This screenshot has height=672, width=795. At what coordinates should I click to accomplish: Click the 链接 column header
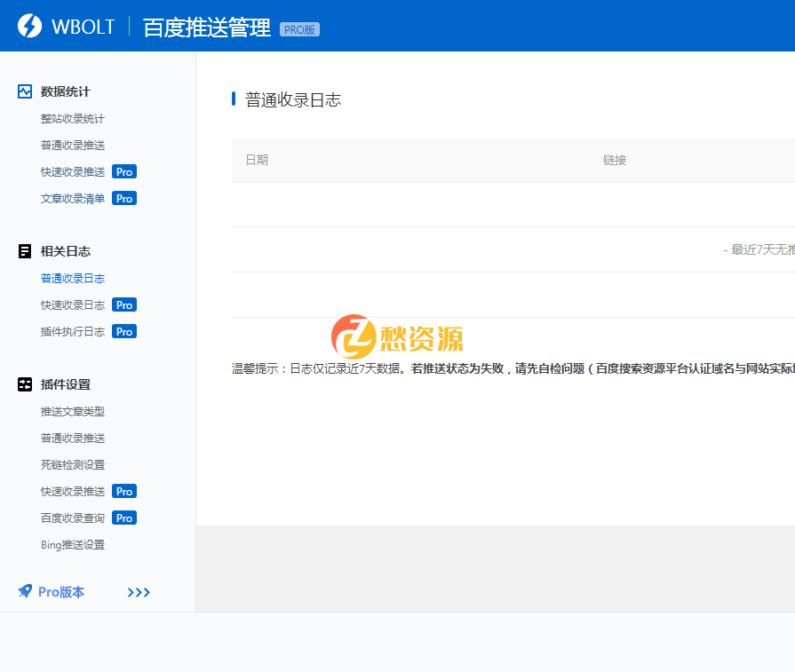coord(614,160)
